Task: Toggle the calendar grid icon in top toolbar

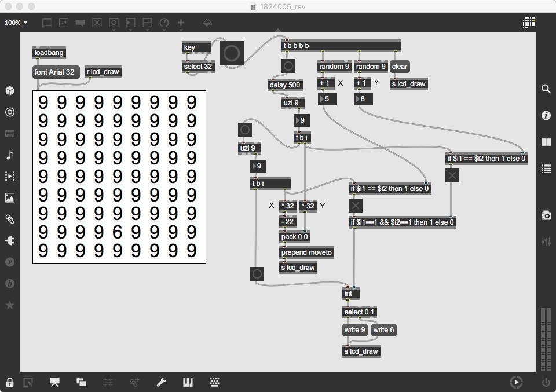Action: 529,23
